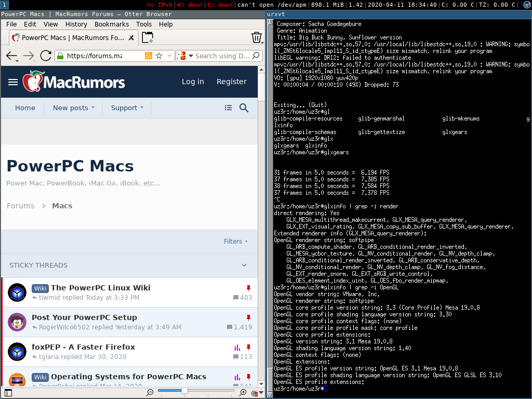Screen dimensions: 532x399
Task: Reload the page with the refresh icon
Action: click(x=46, y=56)
